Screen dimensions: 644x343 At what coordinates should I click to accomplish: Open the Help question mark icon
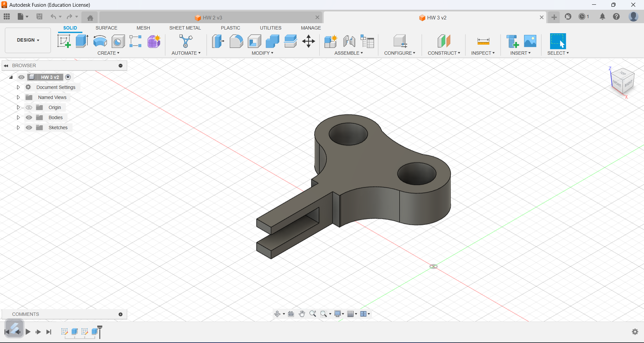tap(616, 16)
